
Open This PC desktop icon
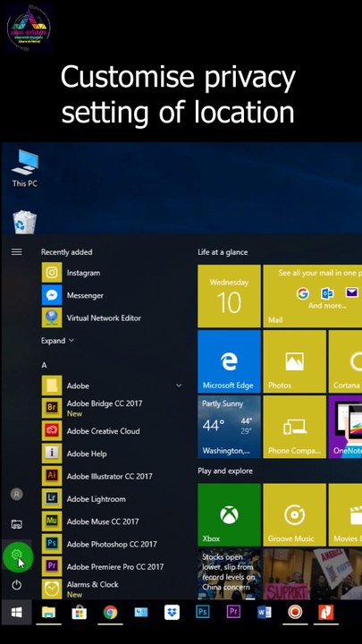[x=25, y=169]
